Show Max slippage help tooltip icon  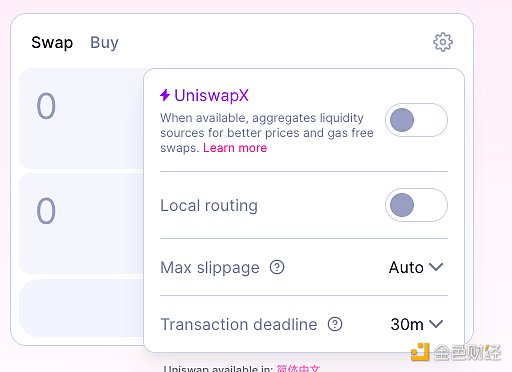click(x=277, y=267)
